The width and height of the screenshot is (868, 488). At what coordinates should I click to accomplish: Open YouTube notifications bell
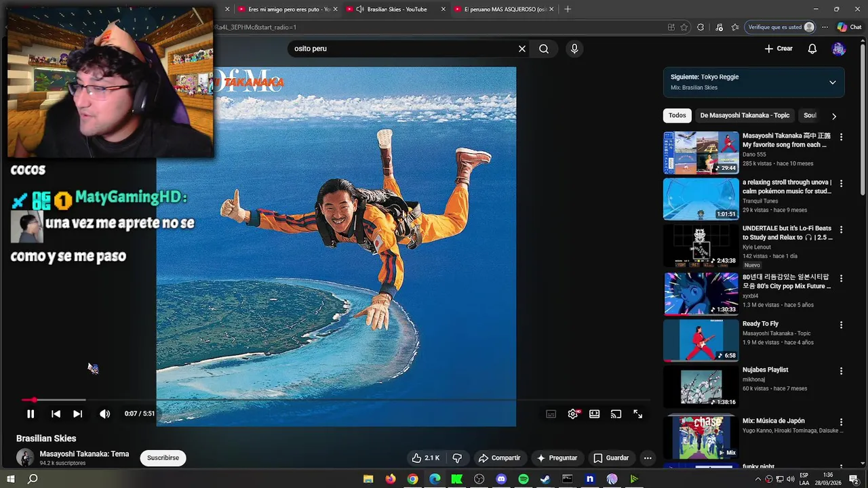click(812, 49)
